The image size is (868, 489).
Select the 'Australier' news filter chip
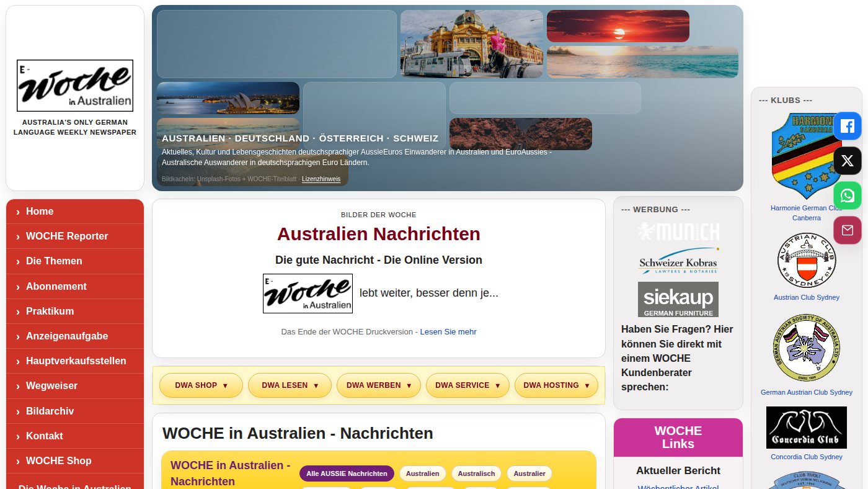(x=529, y=473)
